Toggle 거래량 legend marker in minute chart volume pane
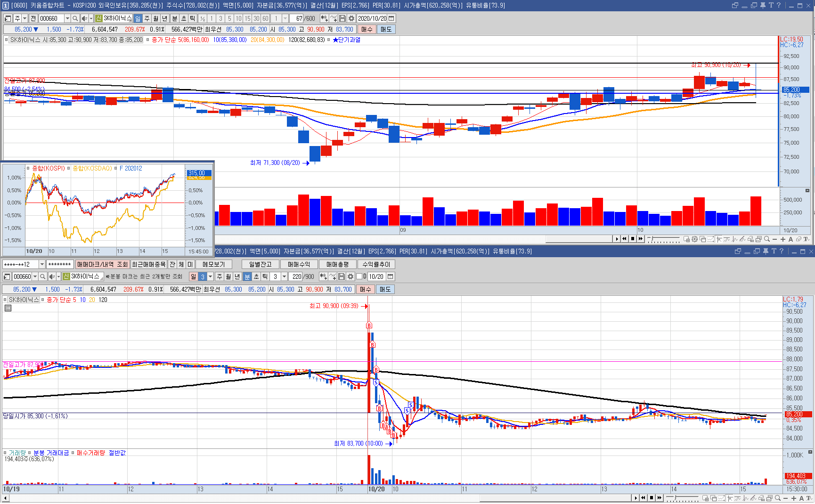The width and height of the screenshot is (815, 504). 5,453
